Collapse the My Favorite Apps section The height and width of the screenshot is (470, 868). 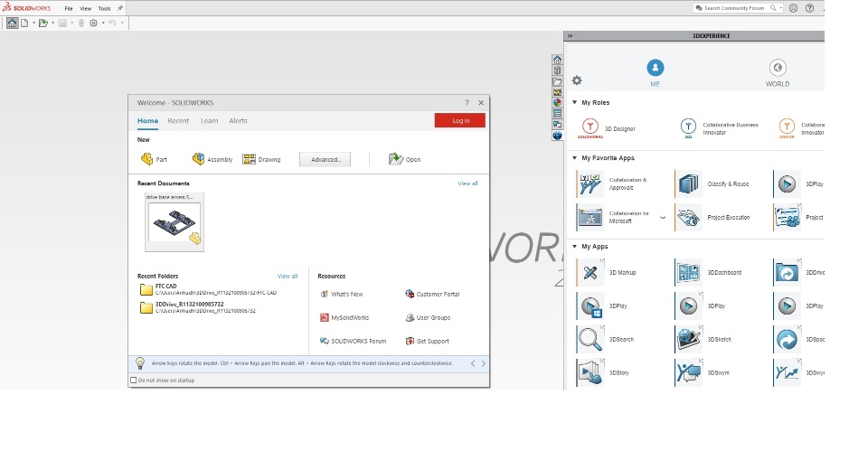tap(575, 158)
